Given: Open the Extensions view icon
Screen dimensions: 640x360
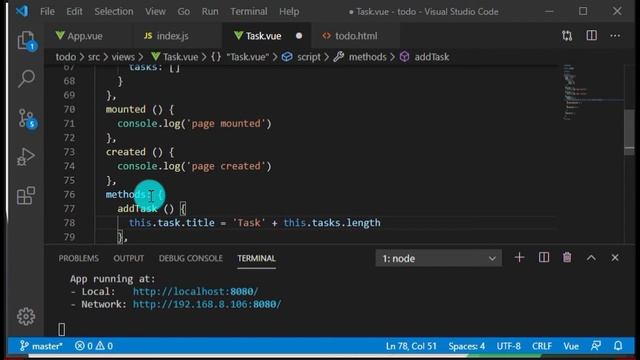Looking at the screenshot, I should pyautogui.click(x=26, y=196).
